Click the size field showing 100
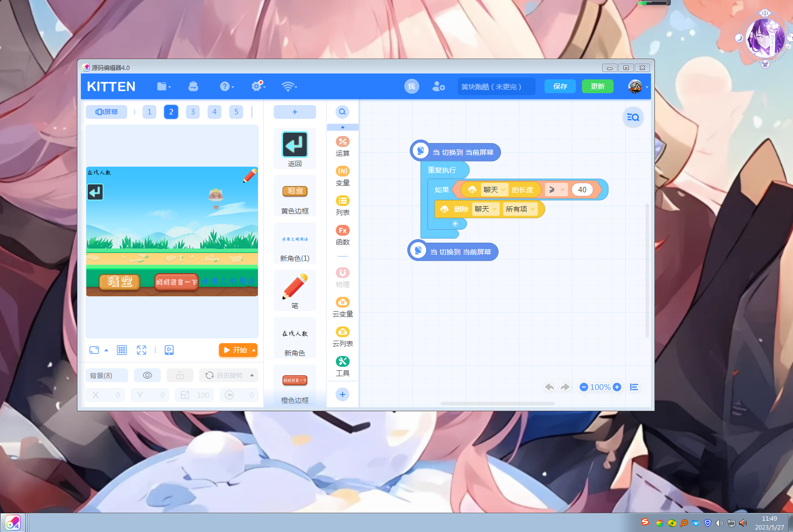The image size is (793, 532). (194, 395)
